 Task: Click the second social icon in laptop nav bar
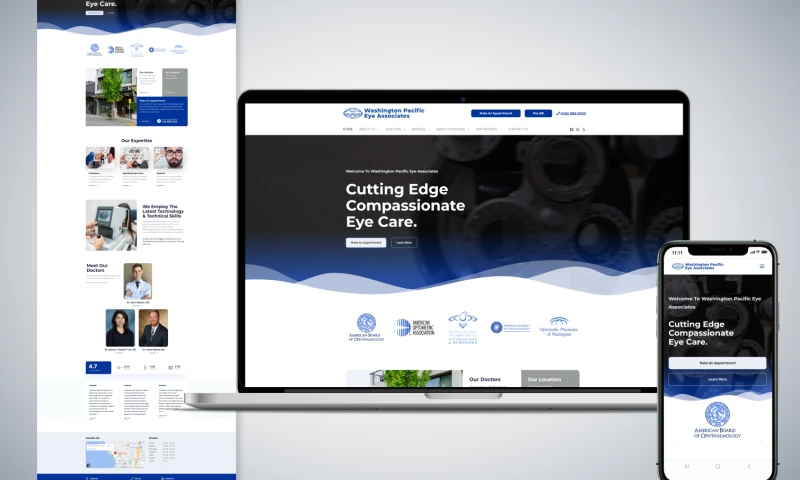tap(578, 130)
